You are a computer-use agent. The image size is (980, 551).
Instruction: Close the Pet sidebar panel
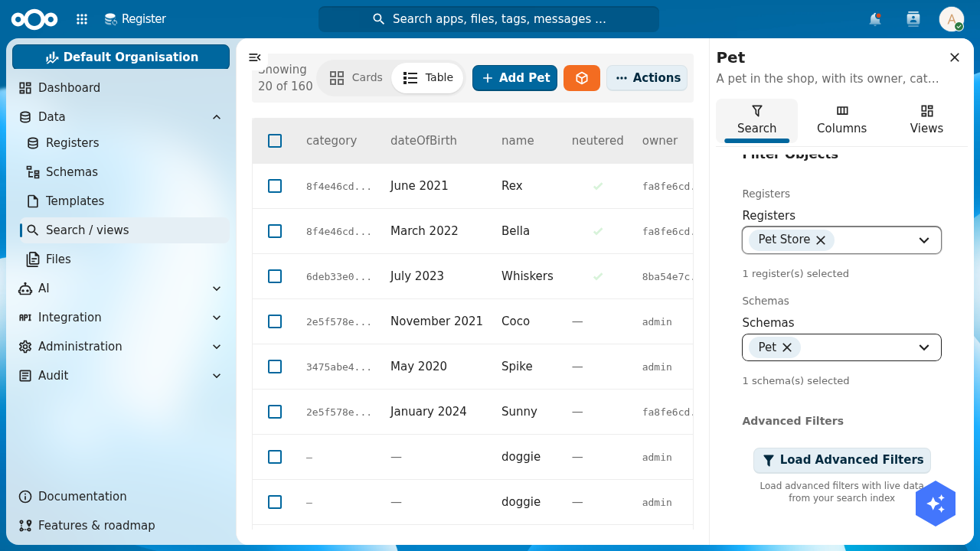click(955, 57)
